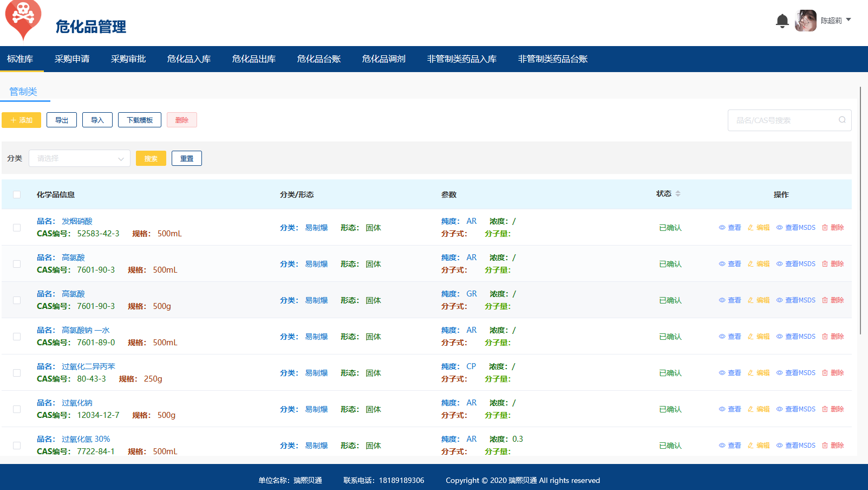This screenshot has width=868, height=490.
Task: Switch to the 管制类 tab
Action: (23, 92)
